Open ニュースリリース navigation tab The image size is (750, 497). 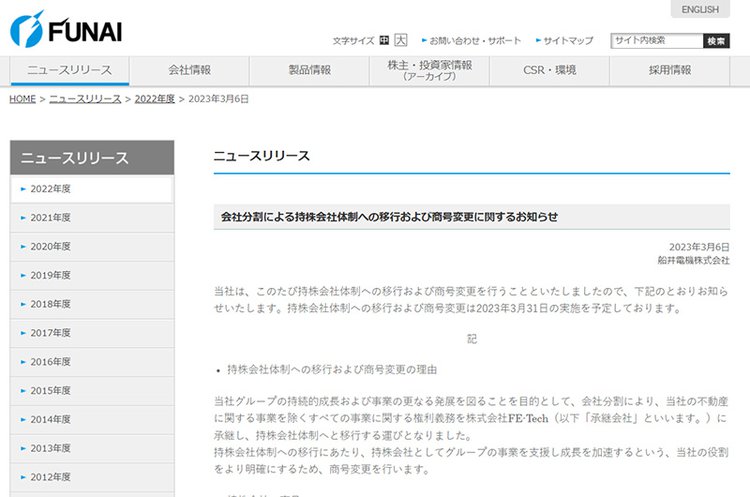tap(69, 70)
